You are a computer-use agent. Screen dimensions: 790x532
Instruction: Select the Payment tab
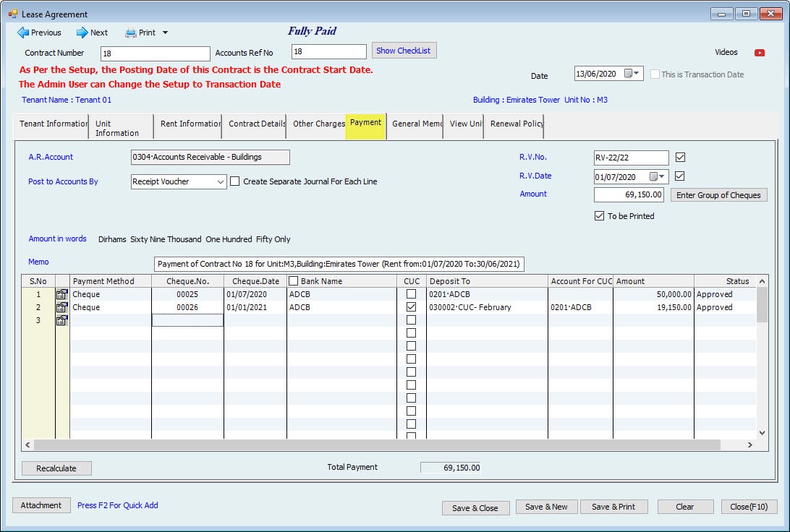point(366,125)
